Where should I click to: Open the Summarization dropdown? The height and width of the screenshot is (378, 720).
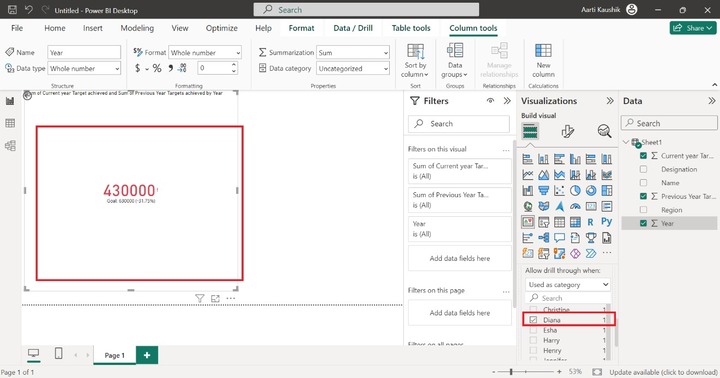353,53
